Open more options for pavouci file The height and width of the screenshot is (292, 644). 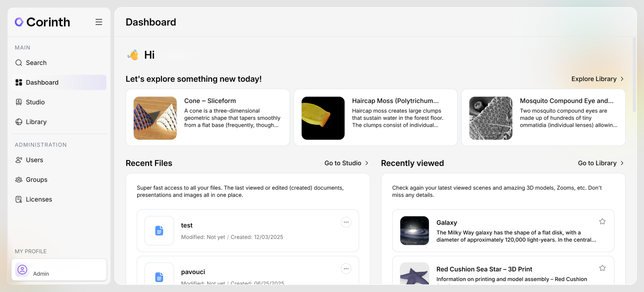click(x=346, y=269)
